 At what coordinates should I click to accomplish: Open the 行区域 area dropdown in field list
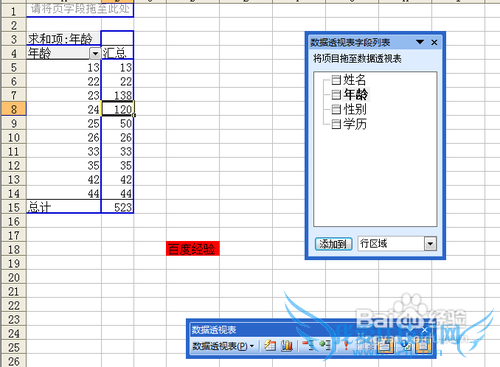pyautogui.click(x=430, y=244)
